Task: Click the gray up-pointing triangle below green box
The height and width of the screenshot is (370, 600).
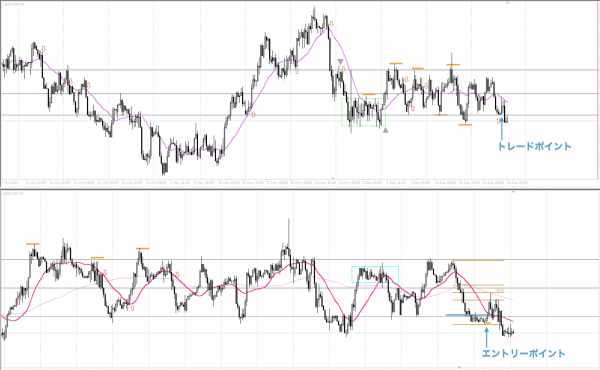Action: tap(385, 130)
